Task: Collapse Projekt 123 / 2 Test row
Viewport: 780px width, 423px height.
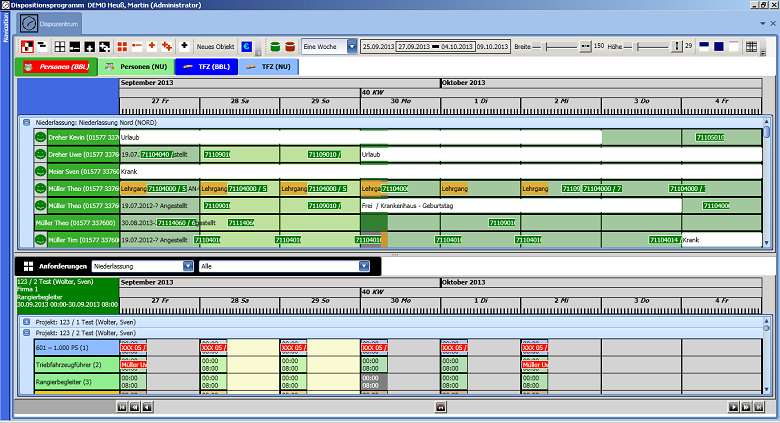Action: tap(26, 333)
